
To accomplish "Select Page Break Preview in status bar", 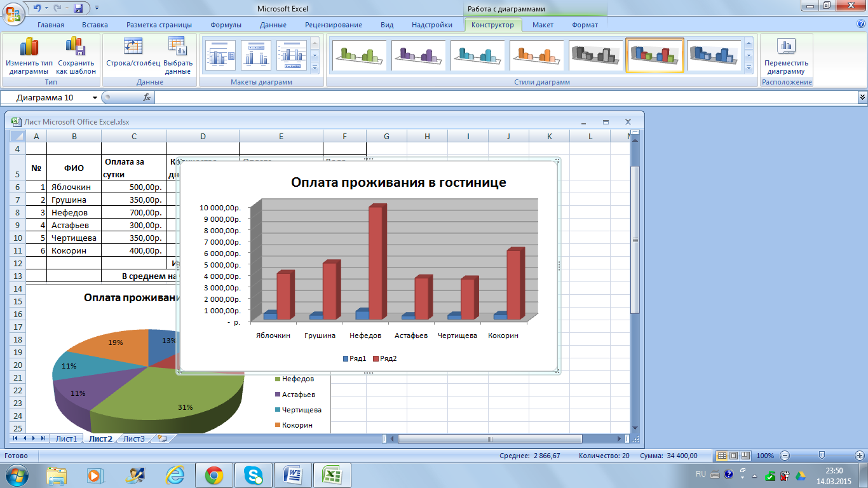I will click(745, 456).
